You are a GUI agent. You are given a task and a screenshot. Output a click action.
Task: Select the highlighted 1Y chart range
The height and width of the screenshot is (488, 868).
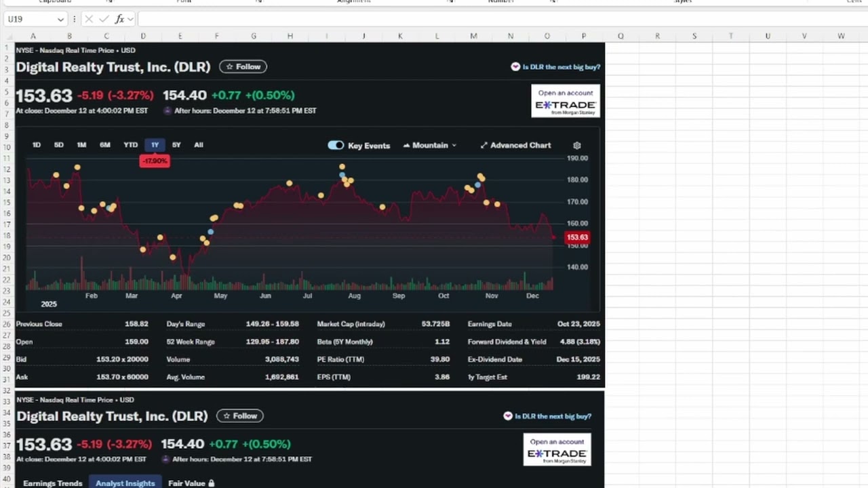(x=155, y=145)
